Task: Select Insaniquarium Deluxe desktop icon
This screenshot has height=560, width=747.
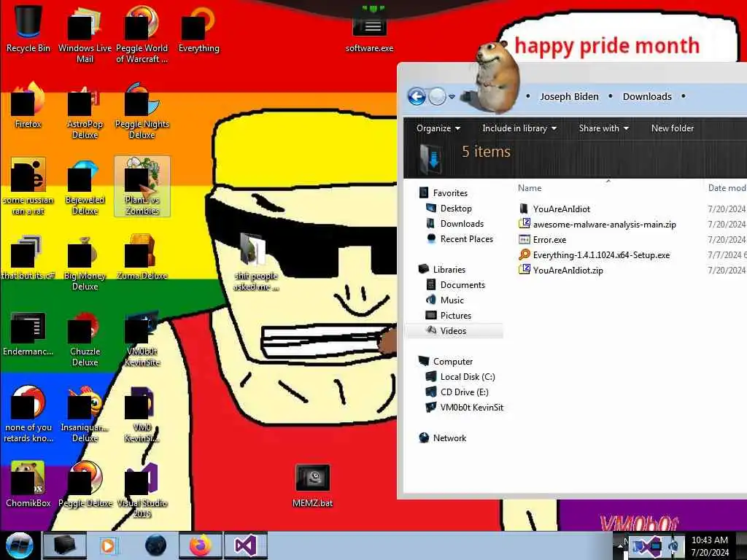Action: 85,414
